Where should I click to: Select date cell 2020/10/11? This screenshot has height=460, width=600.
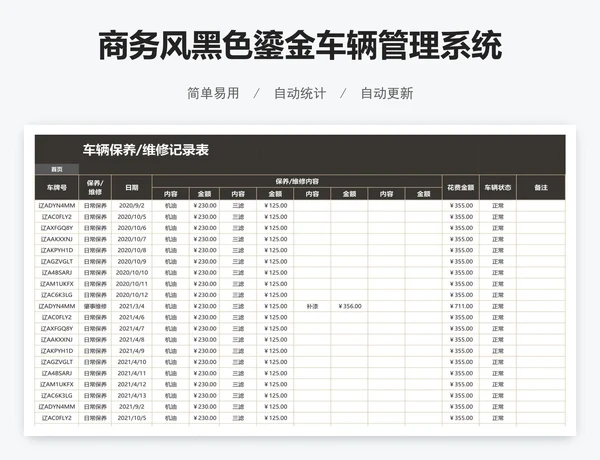132,284
